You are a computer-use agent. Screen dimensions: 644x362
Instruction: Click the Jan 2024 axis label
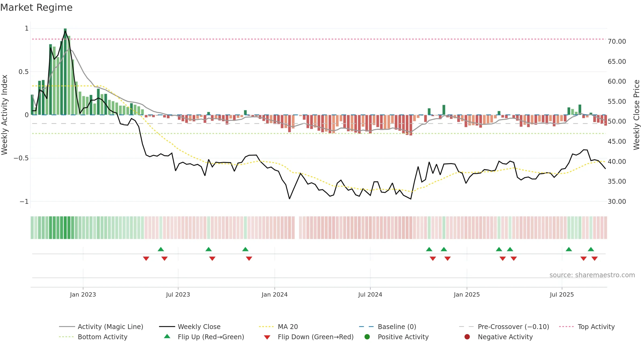(x=275, y=294)
